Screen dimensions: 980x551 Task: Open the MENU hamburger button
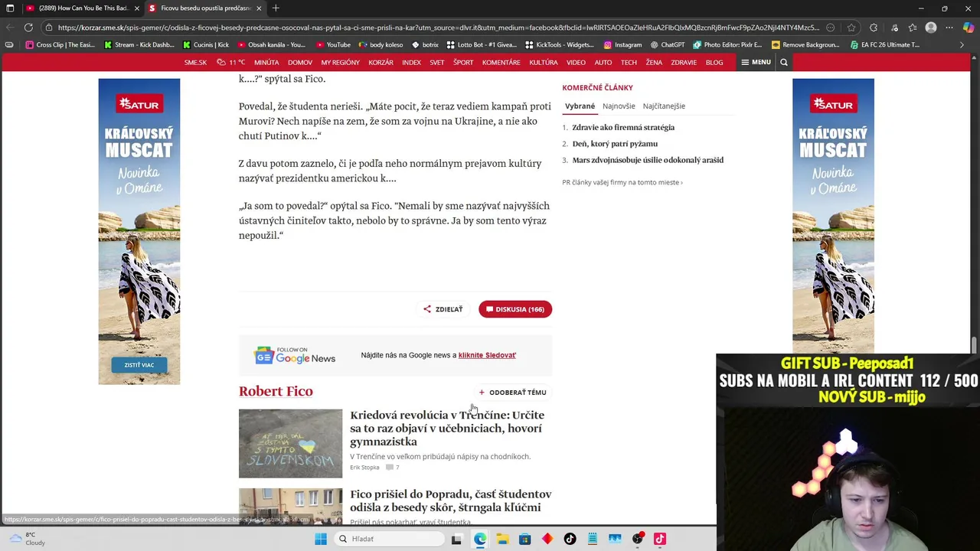[756, 62]
